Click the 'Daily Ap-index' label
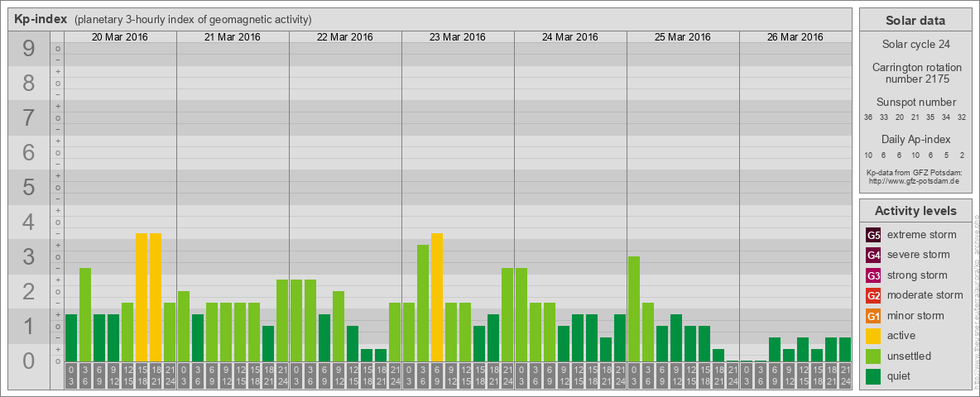The width and height of the screenshot is (980, 397). coord(915,139)
